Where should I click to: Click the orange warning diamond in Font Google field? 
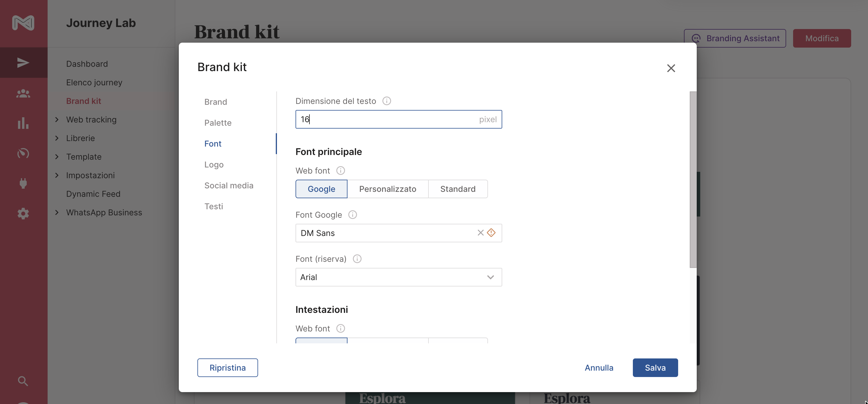pos(491,233)
